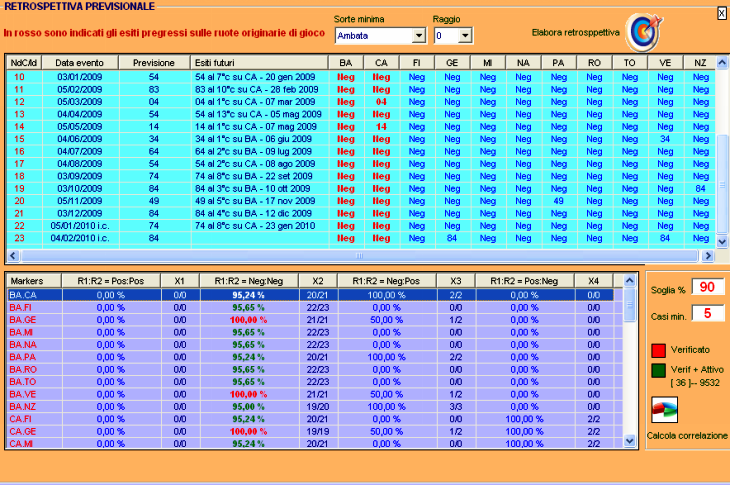
Task: Select the BA.VE markers row
Action: (315, 394)
